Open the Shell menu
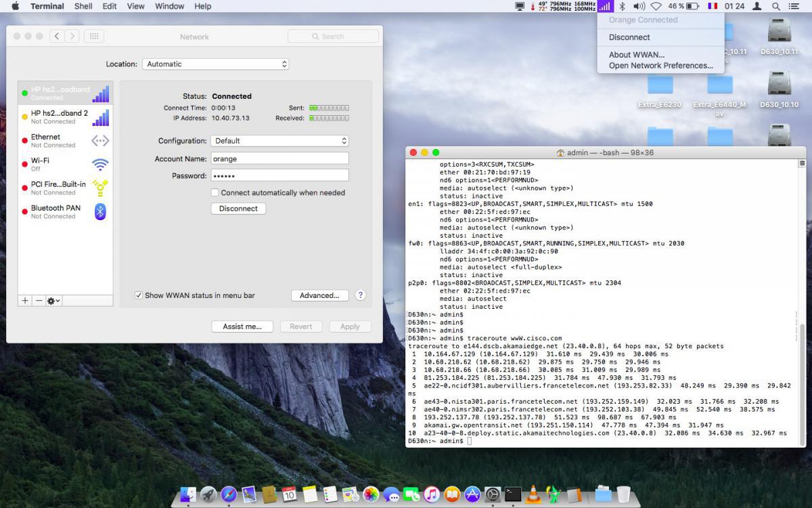 (83, 6)
